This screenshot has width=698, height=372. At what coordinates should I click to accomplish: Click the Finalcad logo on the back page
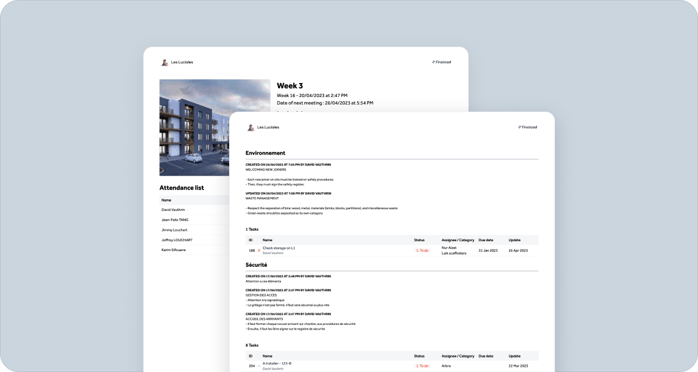(441, 62)
